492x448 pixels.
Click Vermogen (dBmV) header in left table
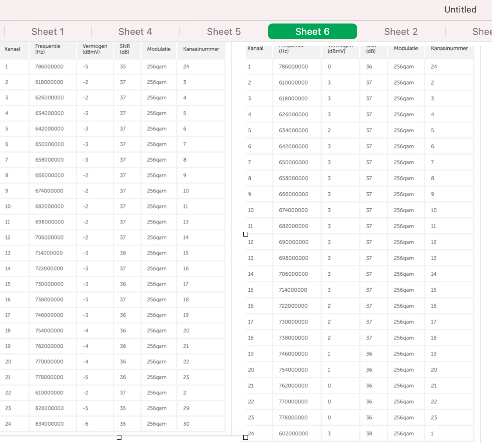95,49
